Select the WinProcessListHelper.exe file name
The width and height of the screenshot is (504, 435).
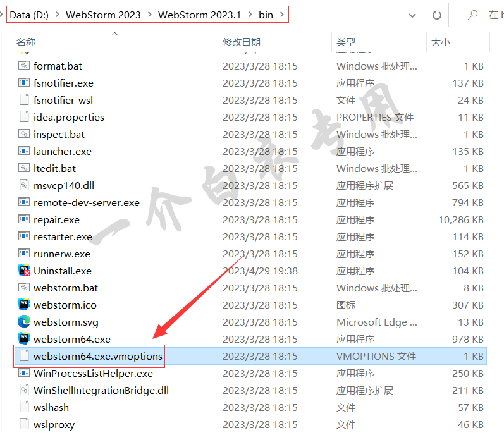click(93, 373)
